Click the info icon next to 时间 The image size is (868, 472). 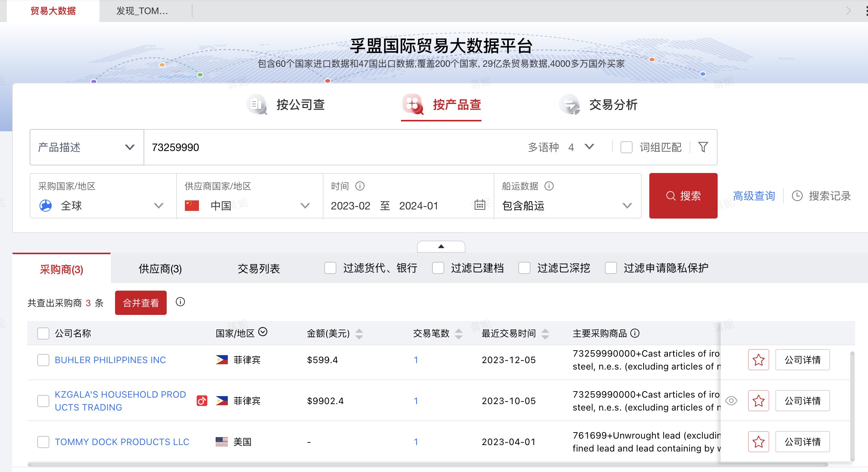360,186
